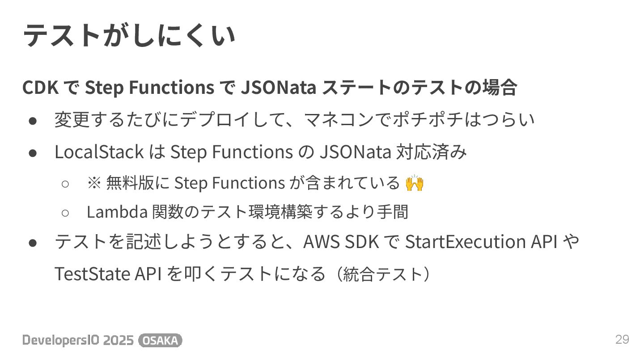Click the first bullet about 変更するたびにデプロイ
This screenshot has height=362, width=644.
[294, 120]
